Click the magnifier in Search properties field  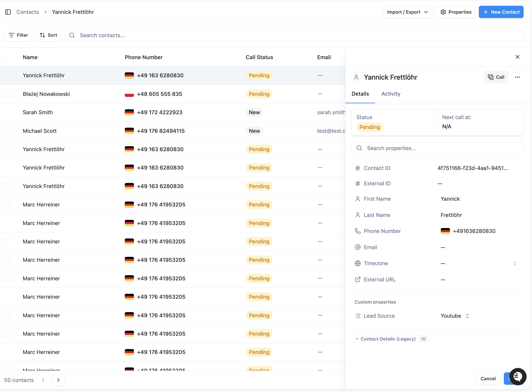[359, 148]
